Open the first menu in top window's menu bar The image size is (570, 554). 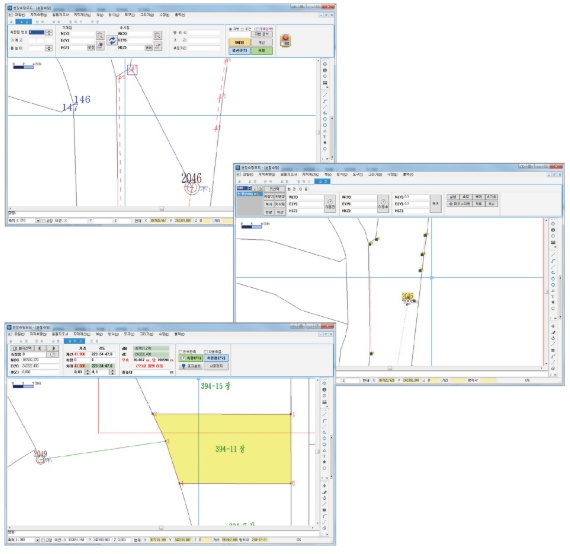[19, 15]
